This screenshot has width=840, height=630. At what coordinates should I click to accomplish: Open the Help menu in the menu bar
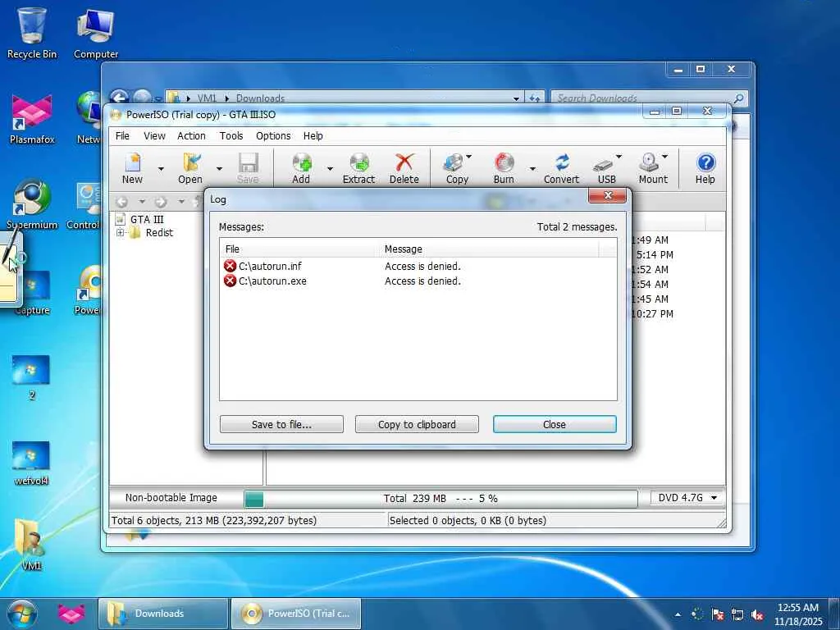tap(313, 136)
